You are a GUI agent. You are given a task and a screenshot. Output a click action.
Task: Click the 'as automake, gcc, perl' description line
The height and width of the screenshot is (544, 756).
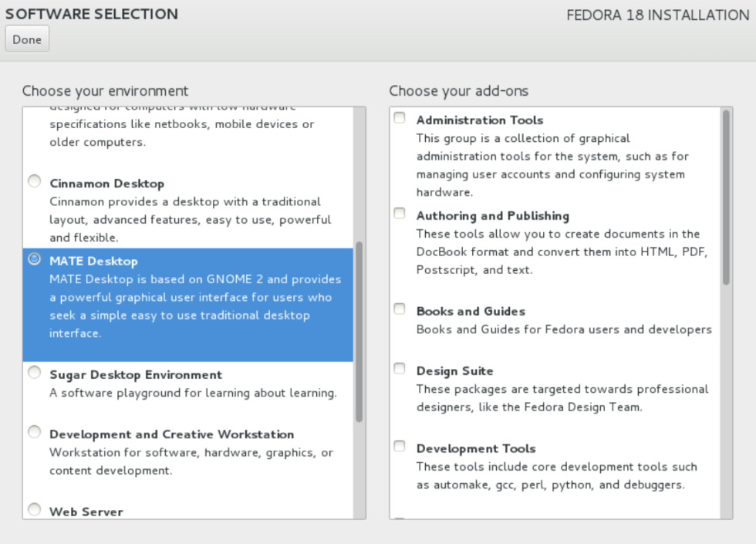coord(551,485)
